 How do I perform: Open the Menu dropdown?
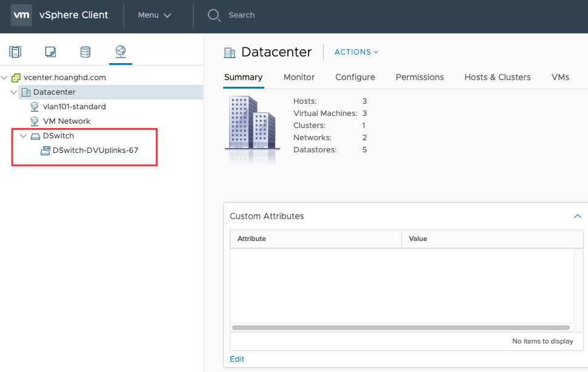coord(155,15)
